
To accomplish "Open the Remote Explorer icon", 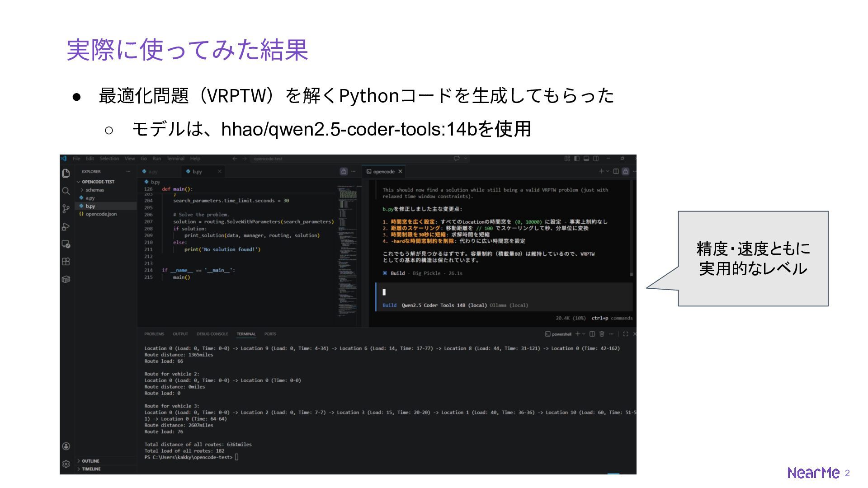I will (66, 244).
